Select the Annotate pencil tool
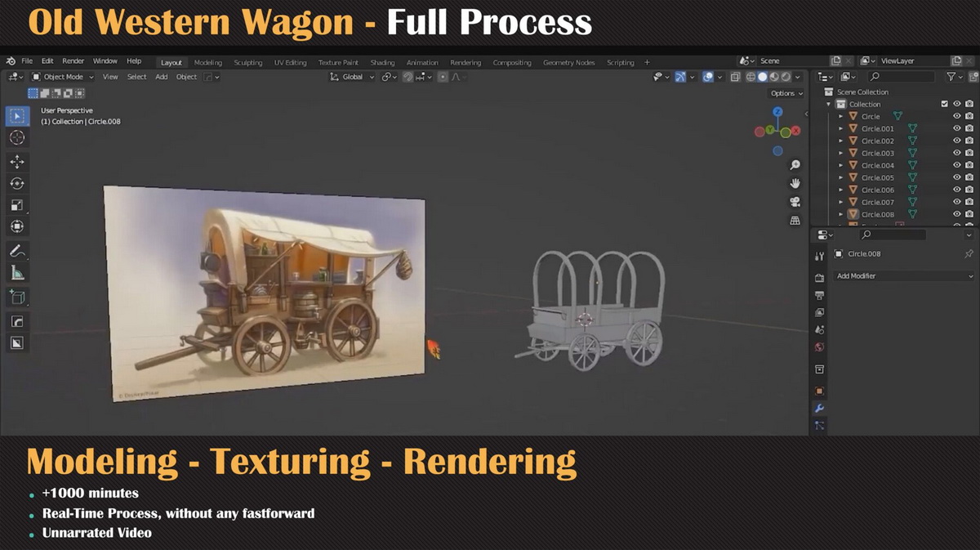Viewport: 980px width, 550px height. (x=17, y=251)
